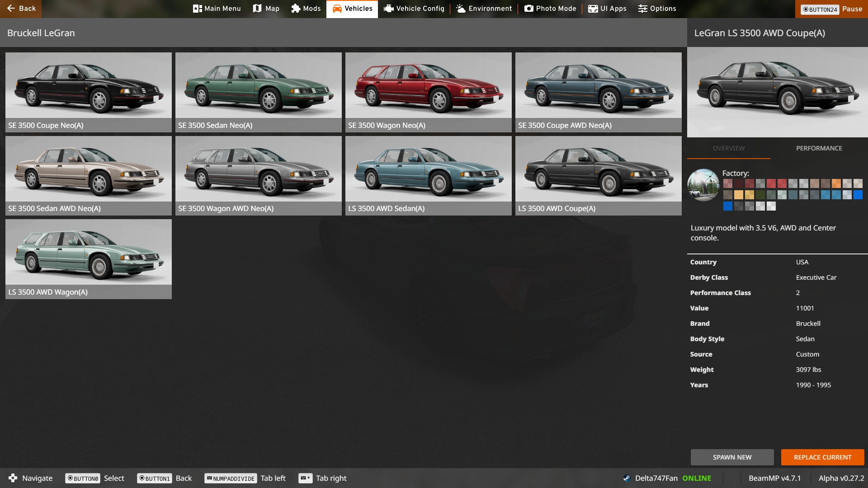Image resolution: width=868 pixels, height=488 pixels.
Task: Click the Weight value 3097 lbs
Action: (808, 370)
